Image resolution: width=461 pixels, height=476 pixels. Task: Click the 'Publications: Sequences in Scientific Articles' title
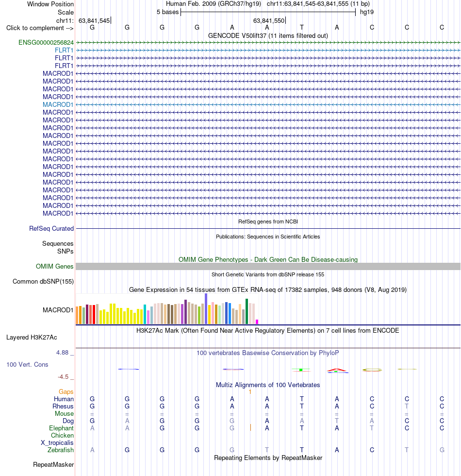268,237
